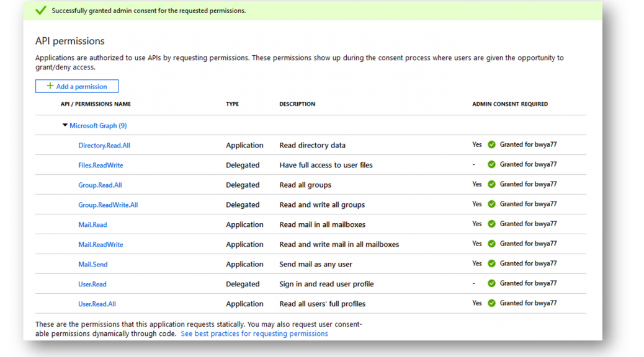
Task: Click 'Application' type in Mail.Send row
Action: (245, 264)
